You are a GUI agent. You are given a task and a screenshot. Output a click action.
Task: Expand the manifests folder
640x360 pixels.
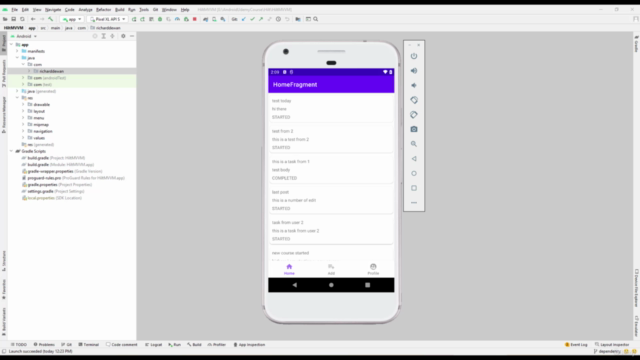(17, 51)
